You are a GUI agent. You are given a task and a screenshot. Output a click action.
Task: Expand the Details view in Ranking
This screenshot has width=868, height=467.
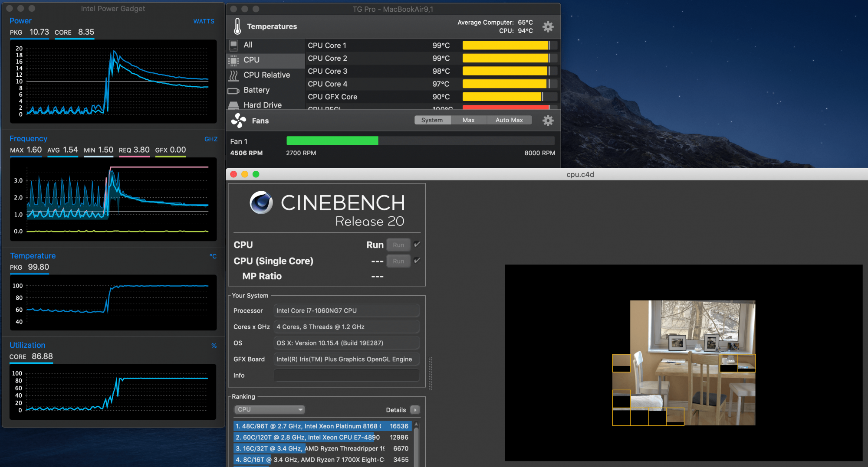[x=414, y=409]
